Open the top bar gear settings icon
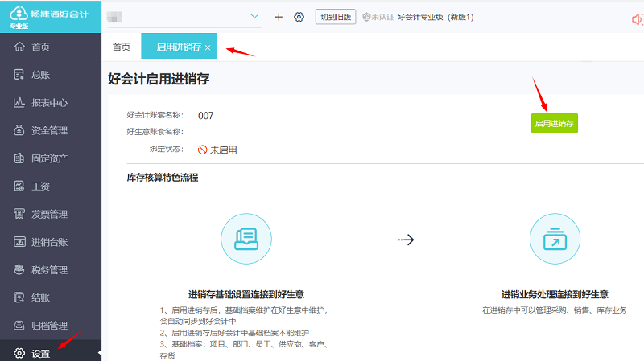The image size is (644, 361). pyautogui.click(x=299, y=17)
